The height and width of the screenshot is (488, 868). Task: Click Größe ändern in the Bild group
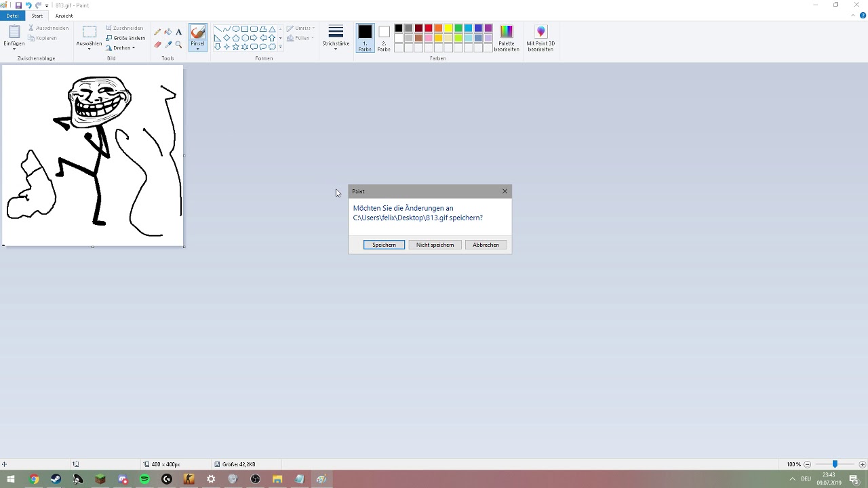[125, 38]
